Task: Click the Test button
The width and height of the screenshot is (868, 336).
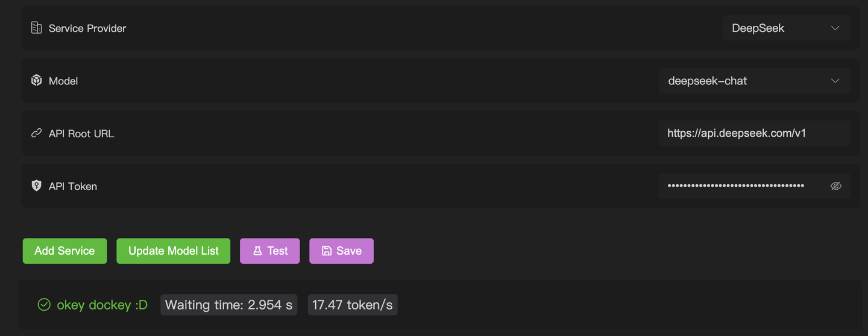Action: (269, 251)
